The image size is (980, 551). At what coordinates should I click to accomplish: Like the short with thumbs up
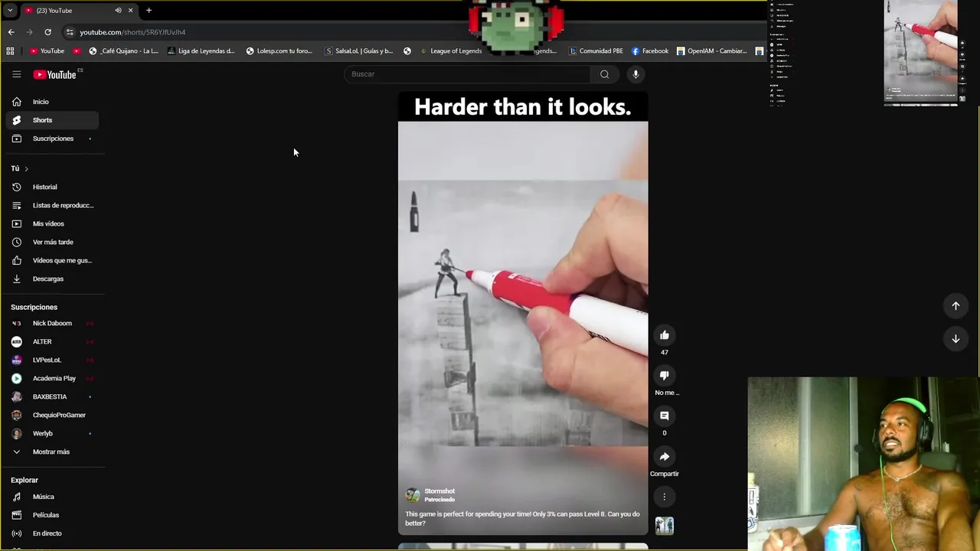(665, 335)
